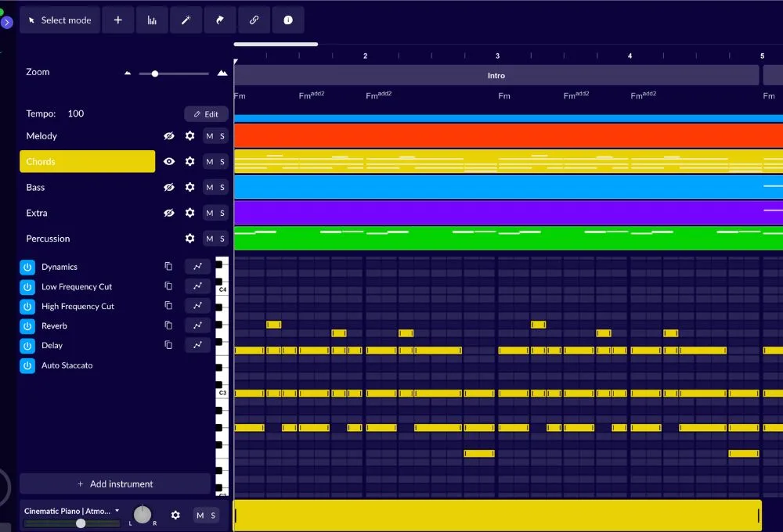Screen dimensions: 783x532
Task: Open the automation curve for High Frequency Cut
Action: 198,305
